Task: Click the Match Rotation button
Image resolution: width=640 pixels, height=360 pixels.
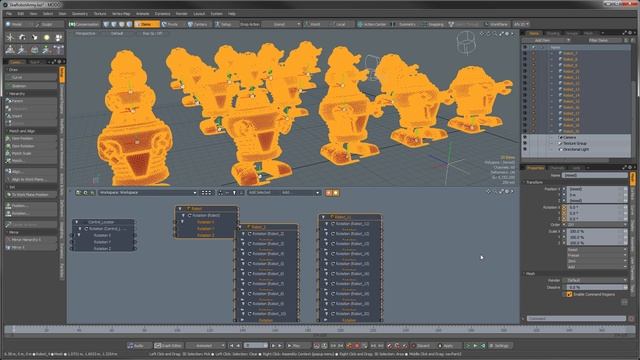Action: point(31,146)
